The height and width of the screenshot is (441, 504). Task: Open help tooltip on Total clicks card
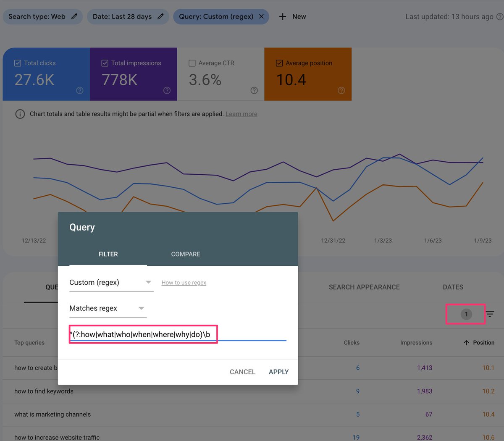click(80, 90)
